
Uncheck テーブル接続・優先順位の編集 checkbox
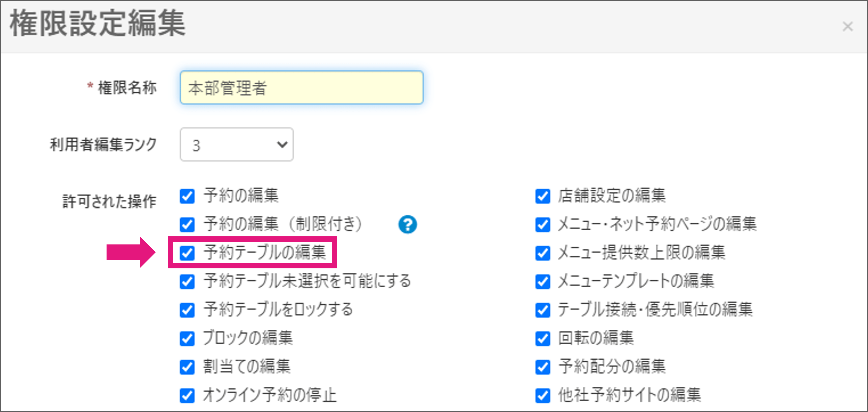click(543, 310)
